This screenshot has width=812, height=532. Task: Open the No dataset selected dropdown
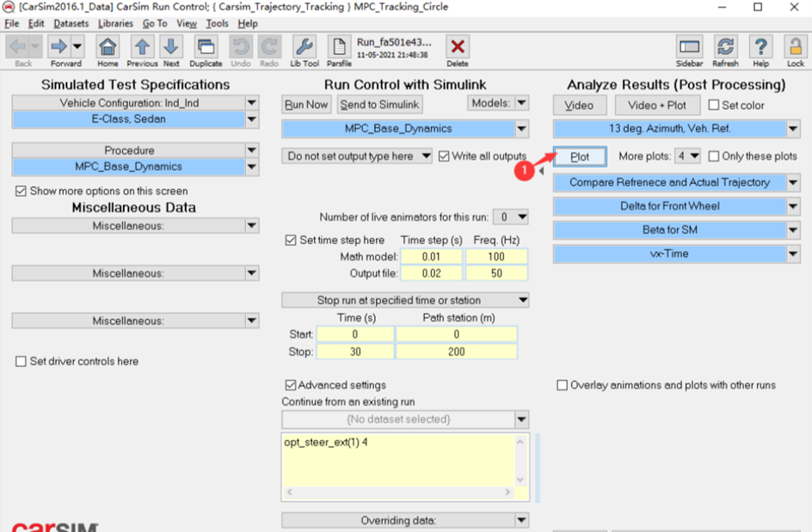(x=522, y=419)
